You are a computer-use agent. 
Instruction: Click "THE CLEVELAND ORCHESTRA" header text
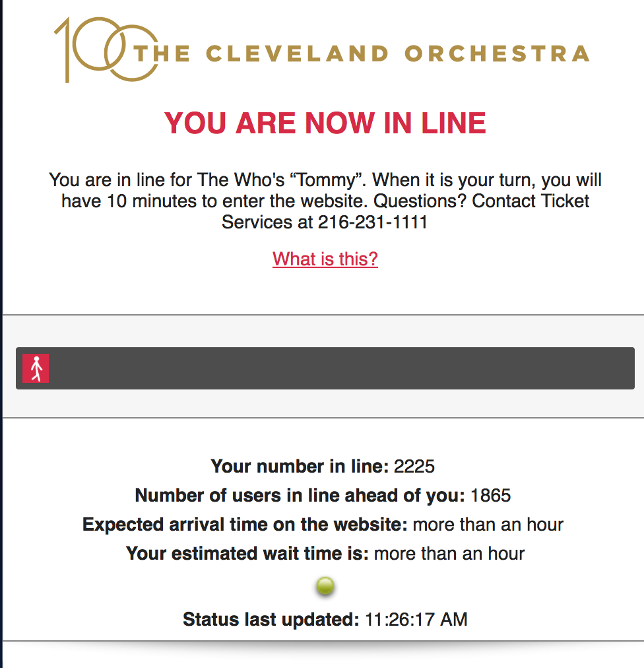coord(362,53)
